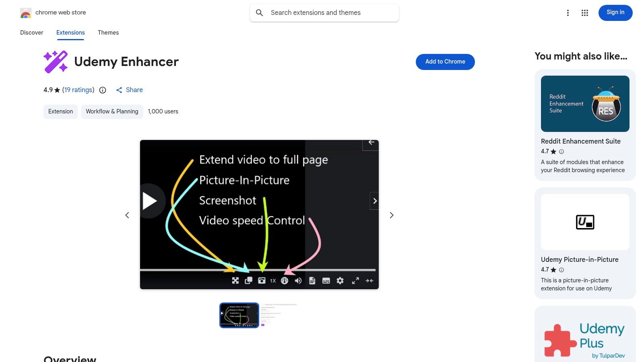
Task: Open the player settings gear icon
Action: coord(340,280)
